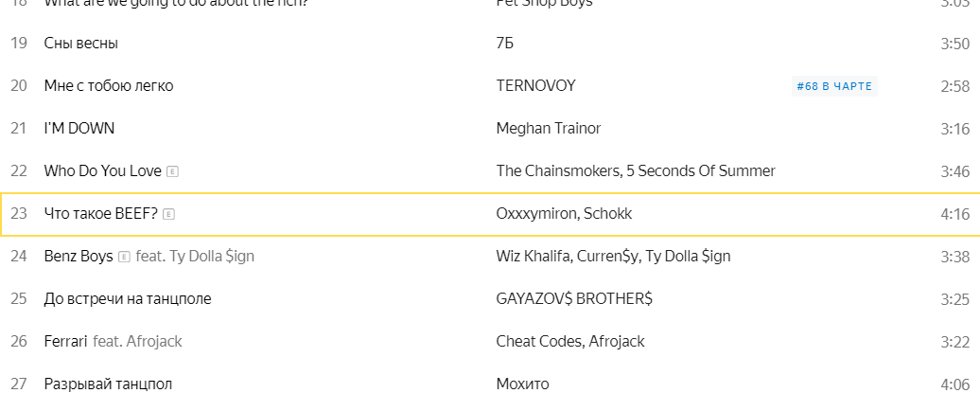Play До встречи на танцполе
The height and width of the screenshot is (393, 980).
(x=128, y=299)
